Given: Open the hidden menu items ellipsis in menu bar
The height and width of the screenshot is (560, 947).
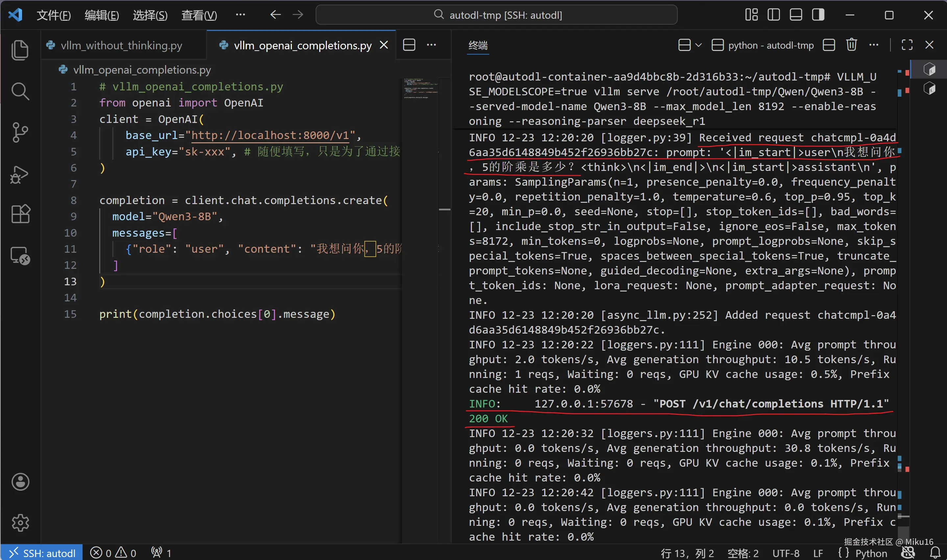Looking at the screenshot, I should (x=240, y=15).
